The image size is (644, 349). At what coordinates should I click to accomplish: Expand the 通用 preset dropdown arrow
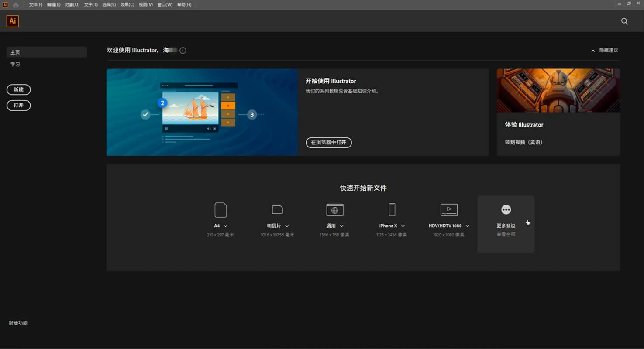(x=341, y=226)
